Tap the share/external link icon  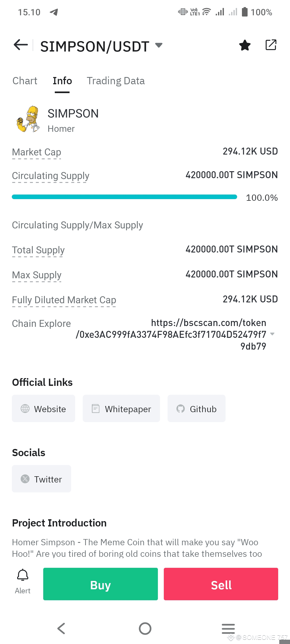tap(271, 45)
